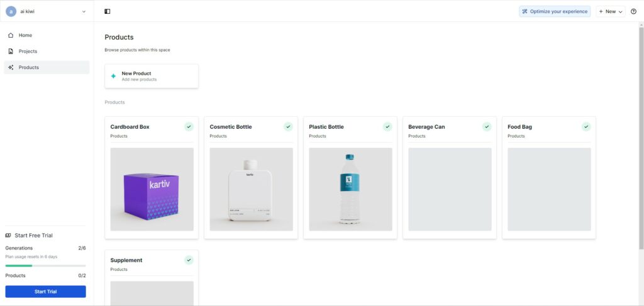Click the checkmark badge on Cosmetic Bottle
The image size is (644, 306).
[288, 127]
